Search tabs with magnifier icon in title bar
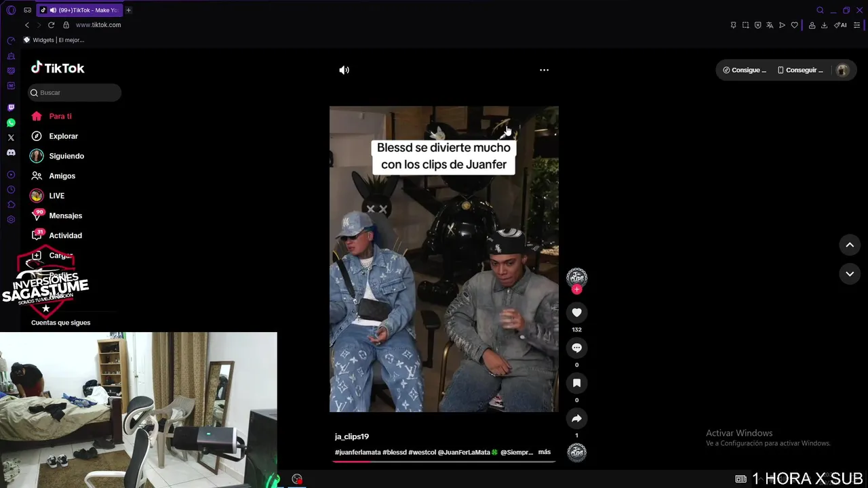Screen dimensions: 868x488 tap(820, 10)
